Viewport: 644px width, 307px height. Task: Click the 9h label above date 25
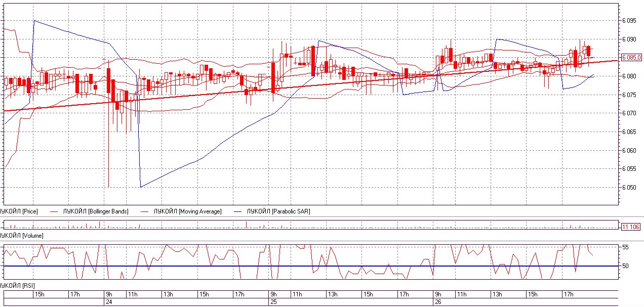point(274,294)
